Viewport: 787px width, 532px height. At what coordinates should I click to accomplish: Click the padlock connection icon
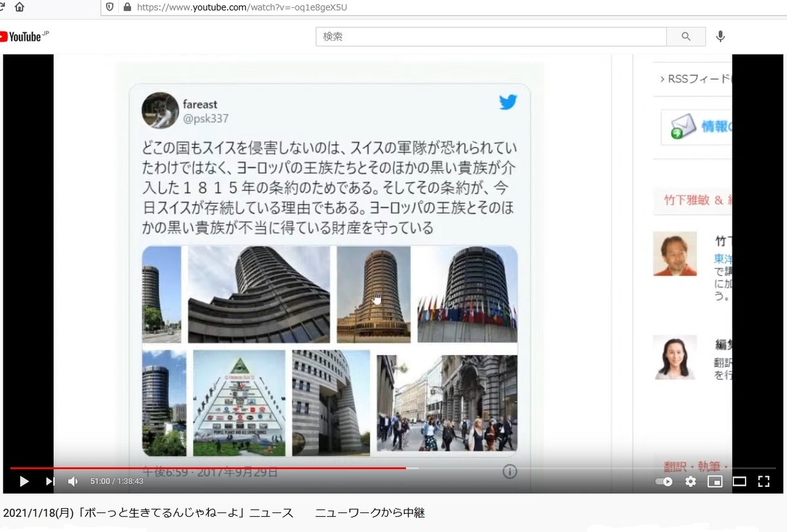pos(127,7)
